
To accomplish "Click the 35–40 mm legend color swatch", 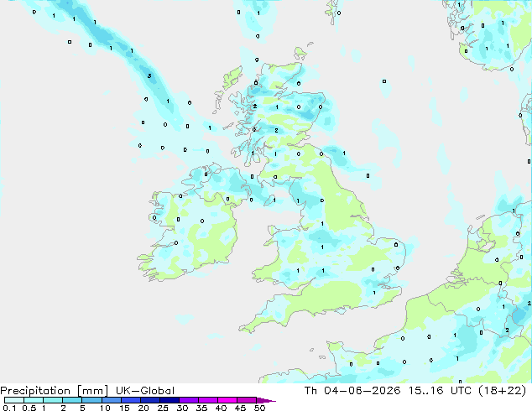I will [x=208, y=400].
